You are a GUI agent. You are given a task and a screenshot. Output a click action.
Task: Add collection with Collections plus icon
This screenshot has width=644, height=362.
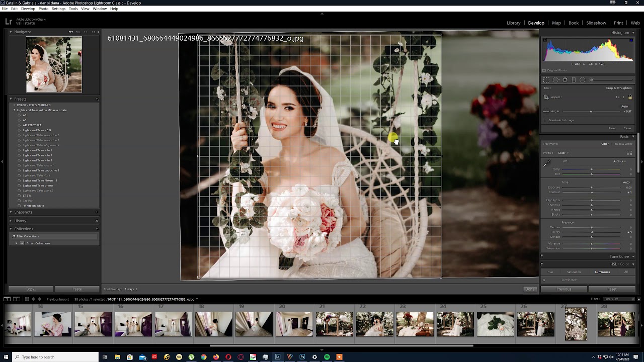pos(97,229)
